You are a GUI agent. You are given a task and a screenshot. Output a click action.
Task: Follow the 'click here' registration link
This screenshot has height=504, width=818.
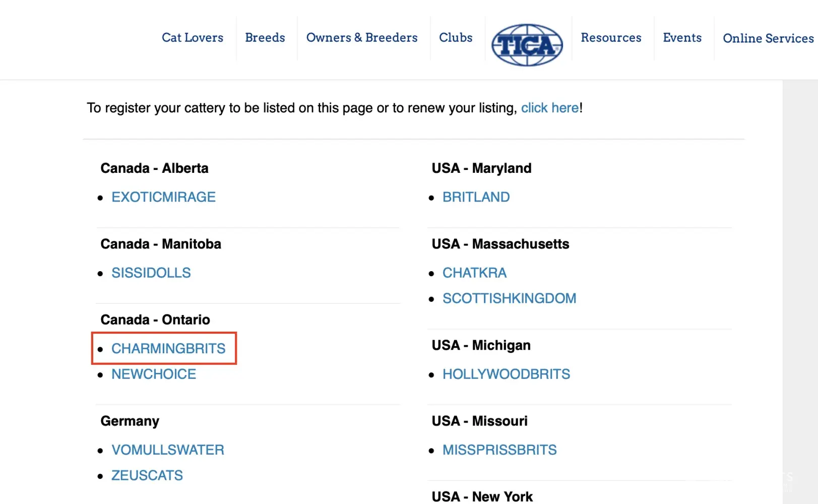(549, 108)
